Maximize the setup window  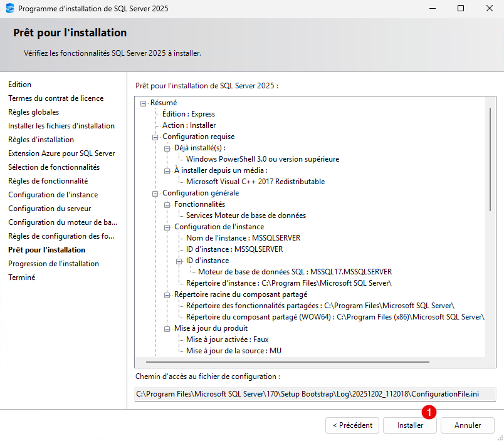[x=461, y=8]
